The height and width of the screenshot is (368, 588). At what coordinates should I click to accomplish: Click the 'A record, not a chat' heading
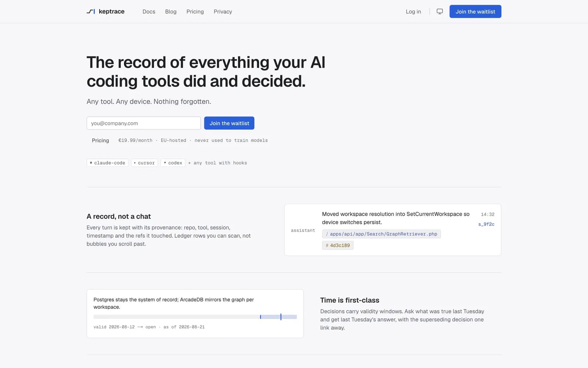[119, 216]
